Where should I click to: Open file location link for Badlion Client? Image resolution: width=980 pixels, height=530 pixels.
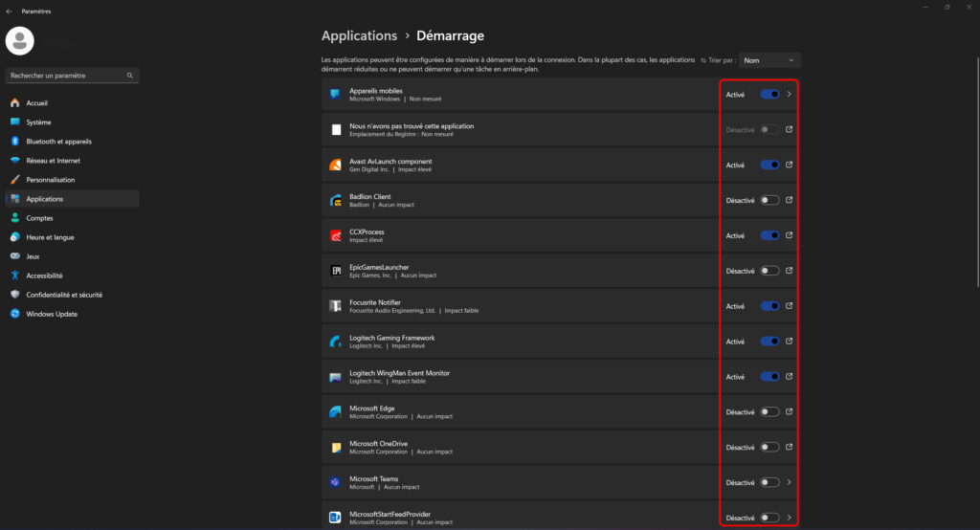(x=790, y=200)
